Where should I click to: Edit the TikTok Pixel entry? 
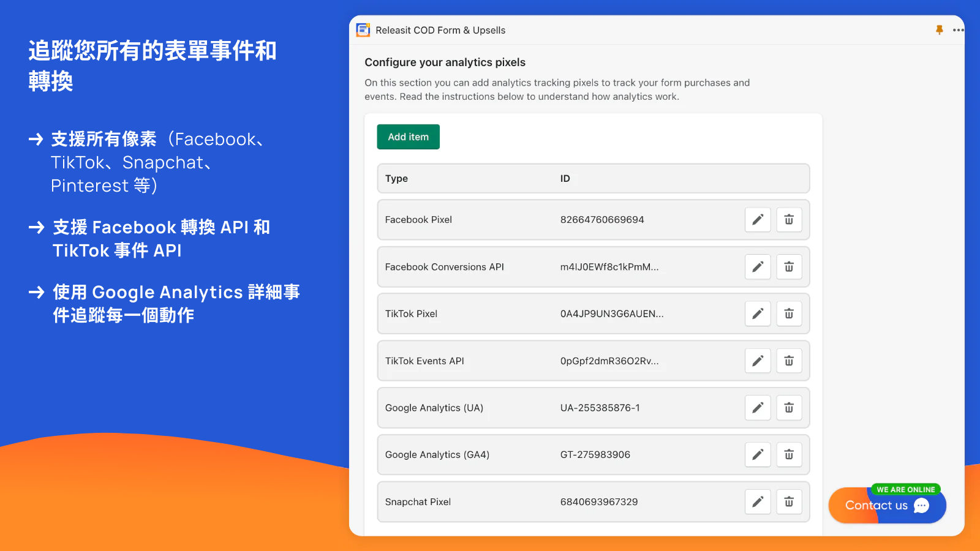[x=758, y=313]
